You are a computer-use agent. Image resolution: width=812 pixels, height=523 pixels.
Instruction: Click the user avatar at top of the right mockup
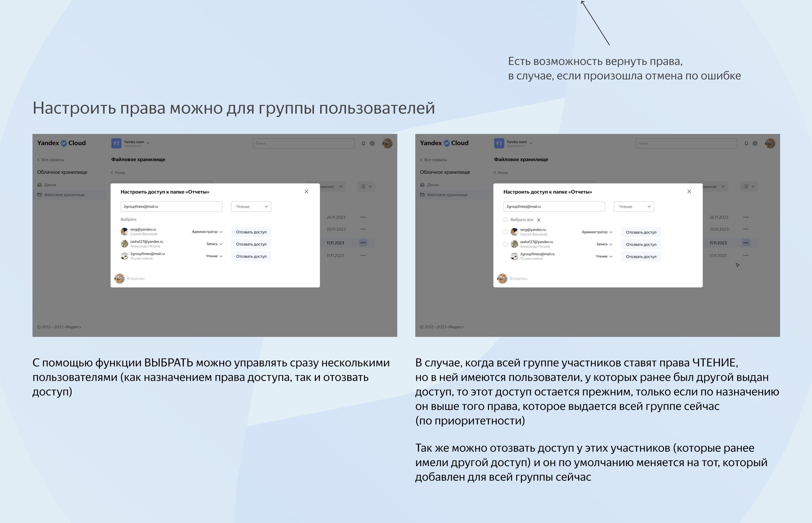[770, 143]
